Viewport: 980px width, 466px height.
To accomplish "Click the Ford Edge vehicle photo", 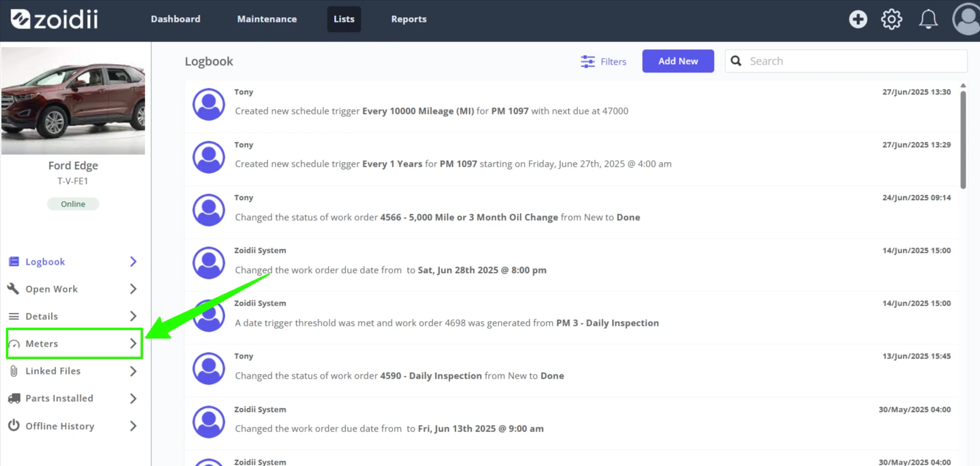I will (x=73, y=100).
